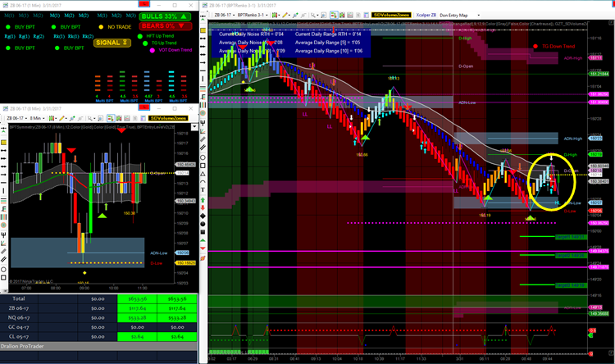Select the black square marker in BPTRenko side toolbar
Image resolution: width=615 pixels, height=364 pixels.
[x=203, y=232]
